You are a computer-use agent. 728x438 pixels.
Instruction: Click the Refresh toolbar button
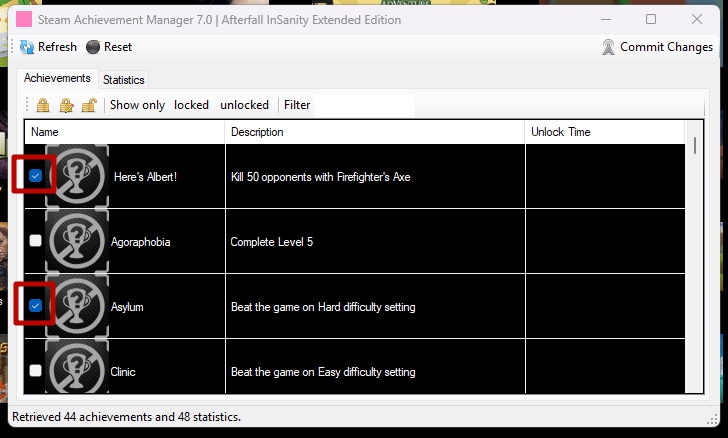pyautogui.click(x=48, y=47)
